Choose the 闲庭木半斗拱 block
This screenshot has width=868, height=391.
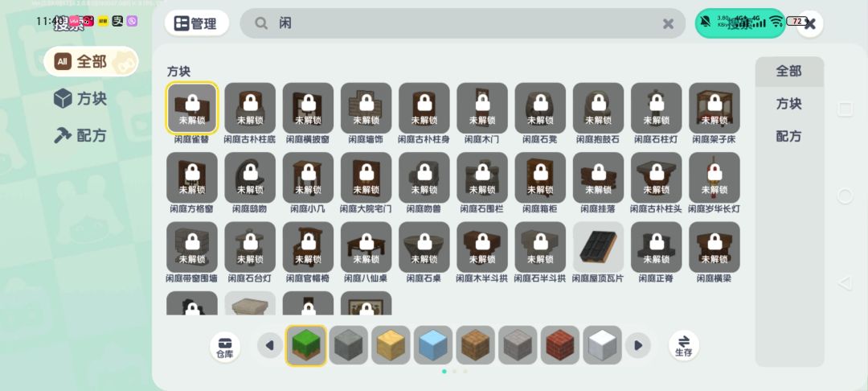[482, 248]
